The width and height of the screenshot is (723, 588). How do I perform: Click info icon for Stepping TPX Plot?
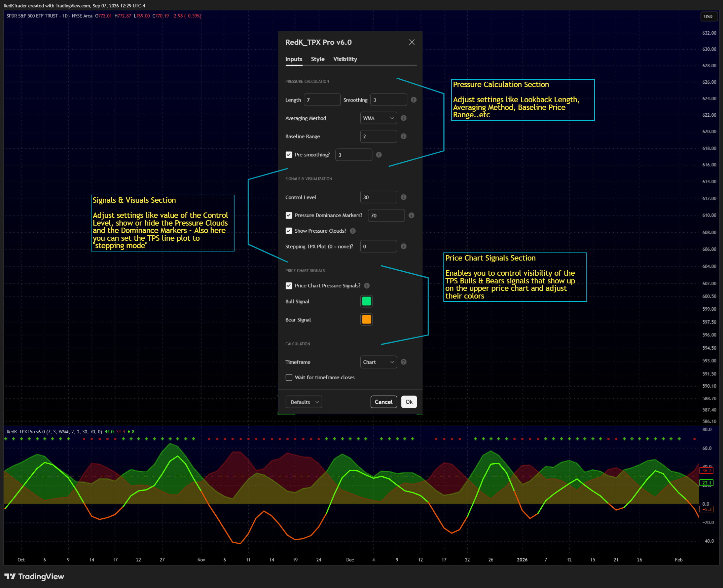tap(403, 246)
